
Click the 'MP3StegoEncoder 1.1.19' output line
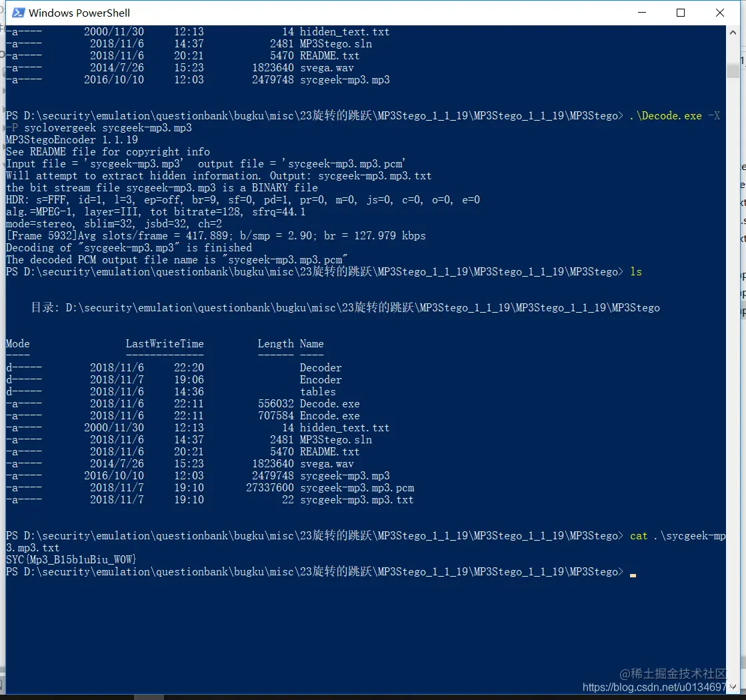coord(72,140)
